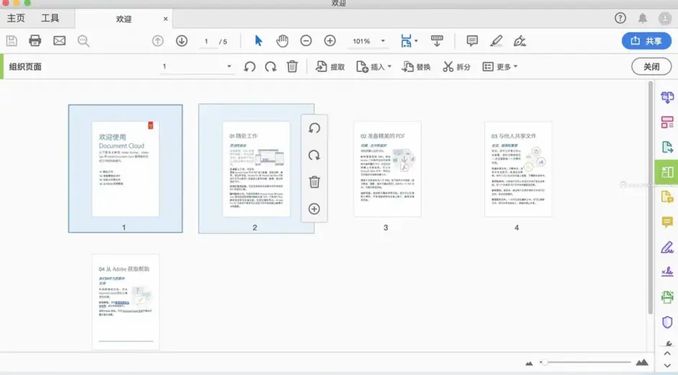Click the Print icon
Screen dimensions: 678x375
click(35, 41)
